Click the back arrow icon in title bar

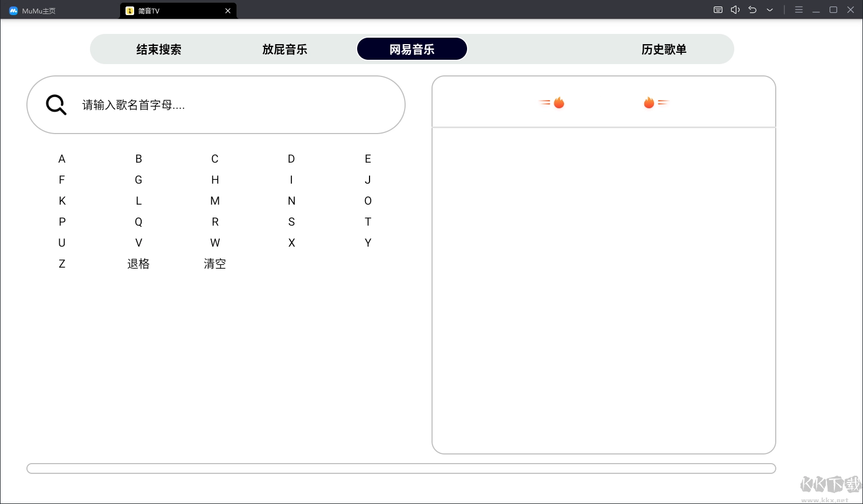[753, 10]
